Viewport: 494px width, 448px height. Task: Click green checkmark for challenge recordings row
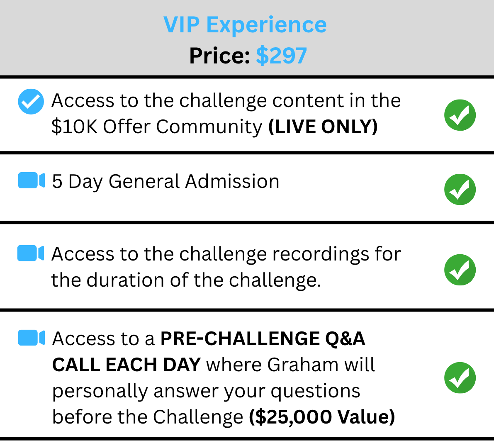pos(460,270)
